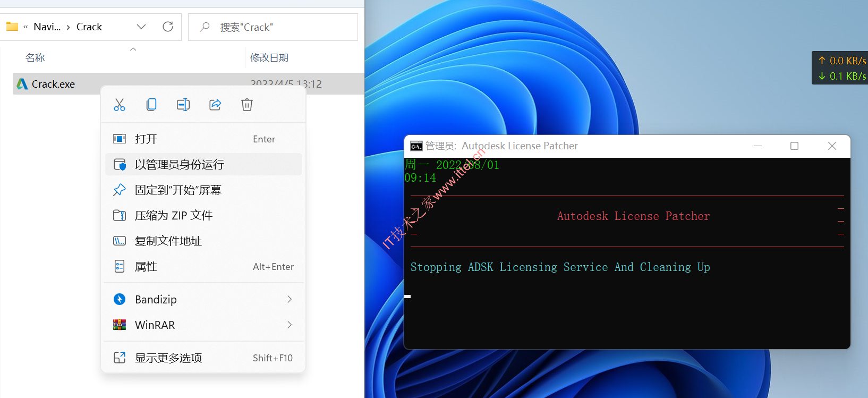This screenshot has width=868, height=398.
Task: Open the address bar history dropdown arrow
Action: point(141,27)
